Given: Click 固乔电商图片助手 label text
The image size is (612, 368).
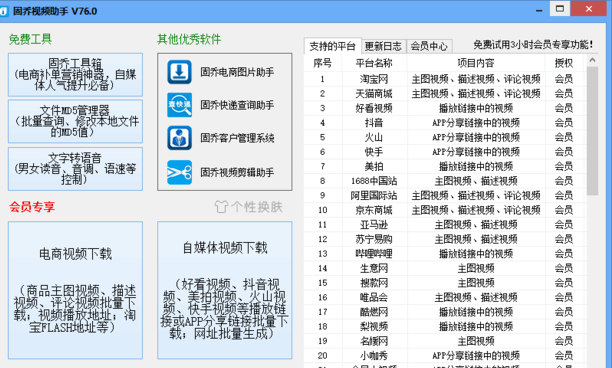Looking at the screenshot, I should (237, 72).
